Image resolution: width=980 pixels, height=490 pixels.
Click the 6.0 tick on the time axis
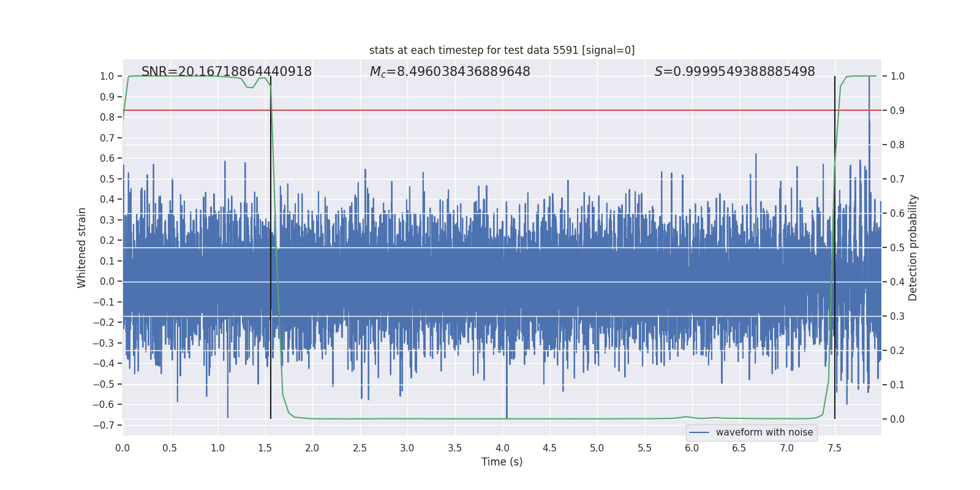click(692, 448)
